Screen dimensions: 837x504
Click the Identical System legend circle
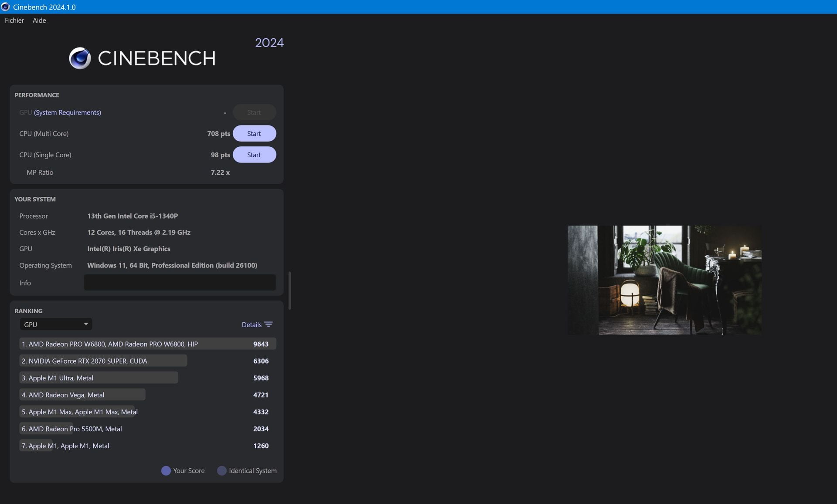(221, 471)
